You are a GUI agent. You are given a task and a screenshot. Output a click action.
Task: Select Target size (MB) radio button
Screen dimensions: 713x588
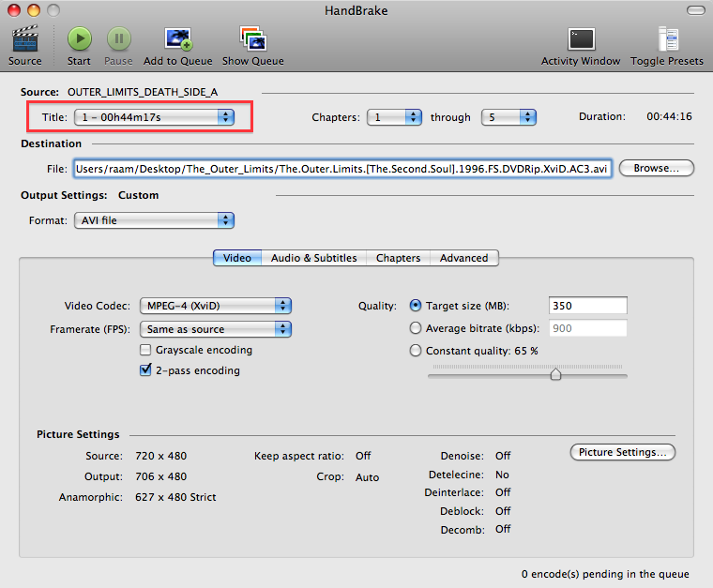(x=416, y=306)
